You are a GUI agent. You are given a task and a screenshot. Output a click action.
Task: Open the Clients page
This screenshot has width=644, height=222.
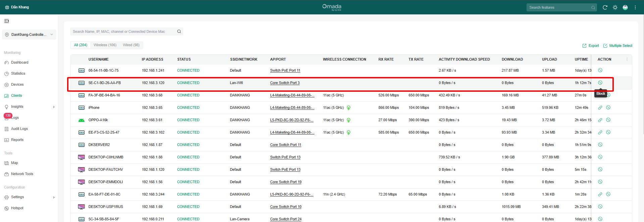click(x=16, y=95)
